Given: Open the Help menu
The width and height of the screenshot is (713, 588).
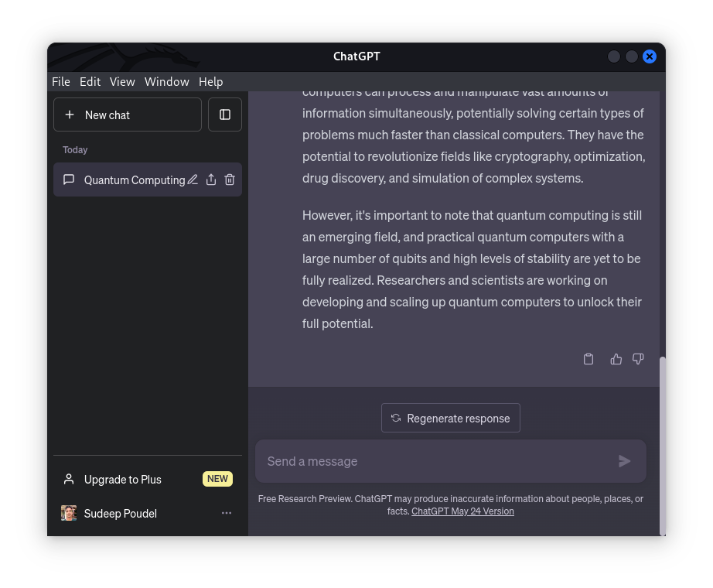Looking at the screenshot, I should coord(210,81).
